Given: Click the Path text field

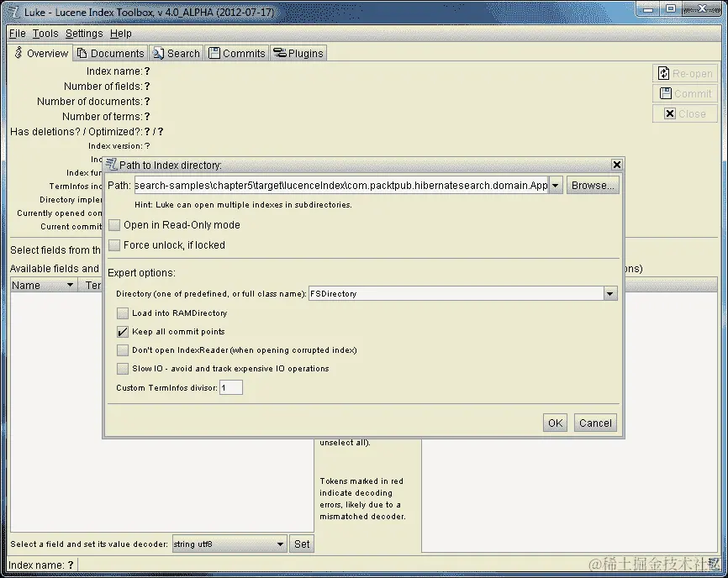Looking at the screenshot, I should click(341, 185).
